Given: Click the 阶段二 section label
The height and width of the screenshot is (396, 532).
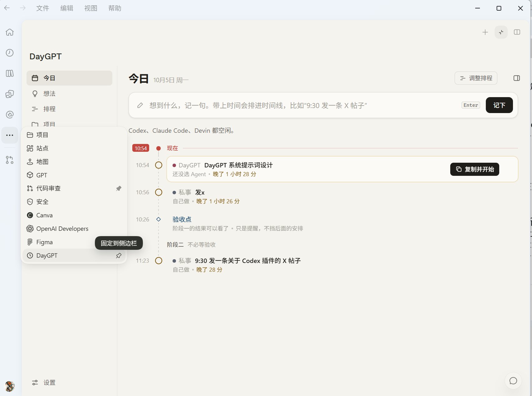Looking at the screenshot, I should point(175,245).
